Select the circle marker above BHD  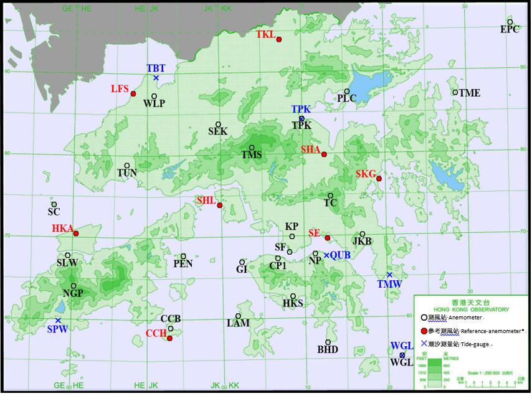(x=328, y=342)
